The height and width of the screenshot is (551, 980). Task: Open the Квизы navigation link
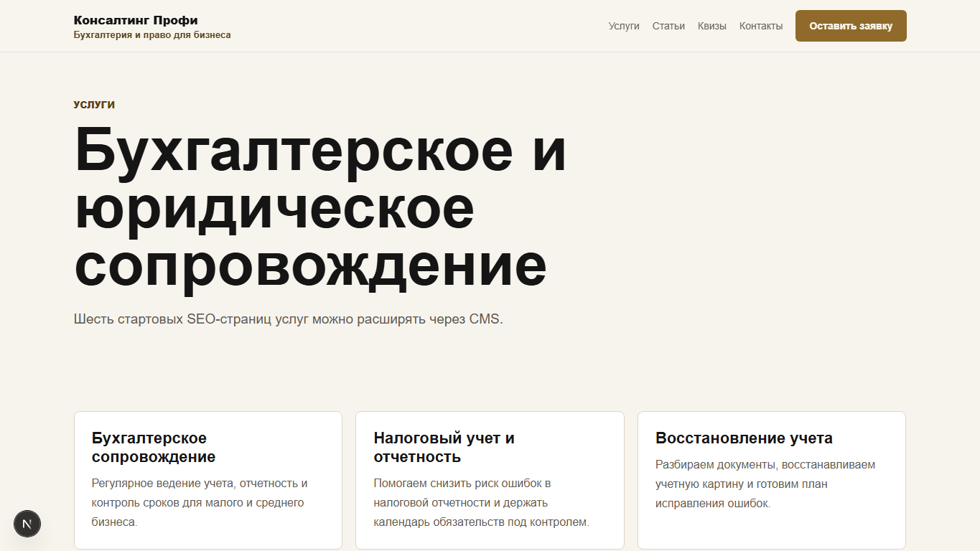pos(712,26)
